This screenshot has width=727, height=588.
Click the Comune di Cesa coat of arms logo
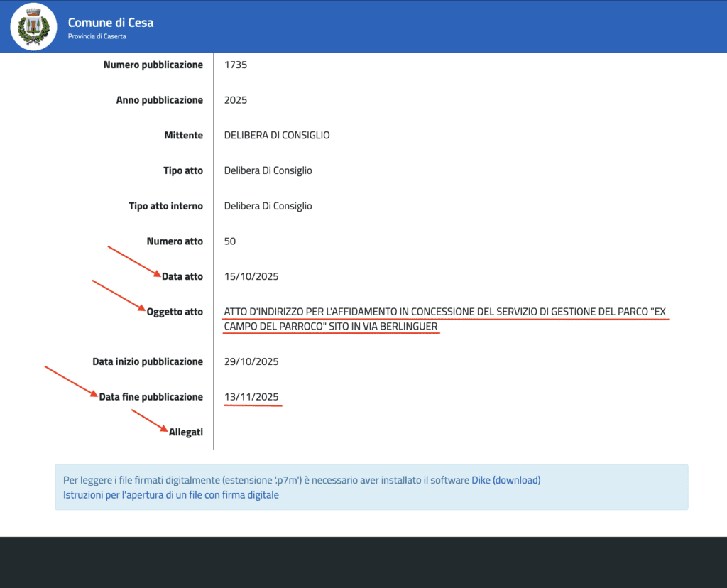[33, 26]
